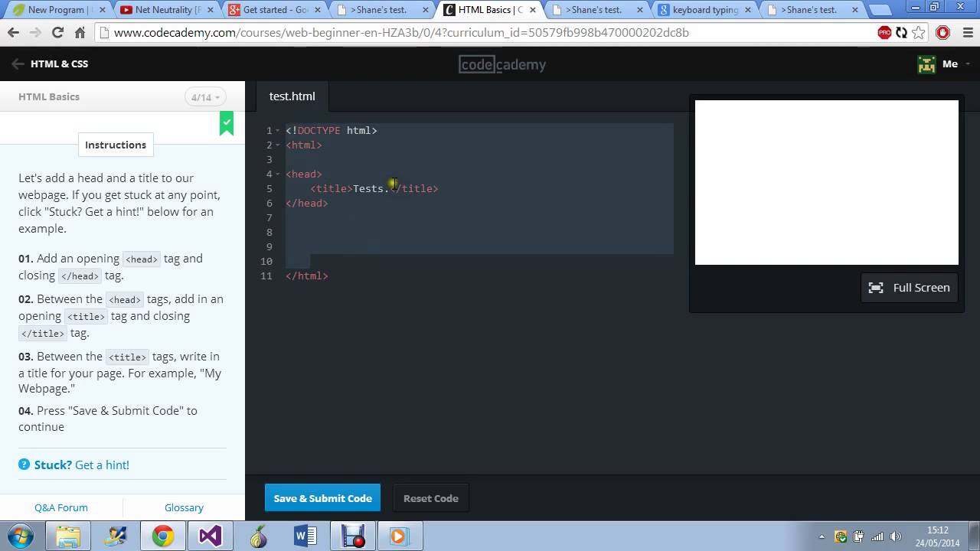This screenshot has width=980, height=551.
Task: Open Windows Explorer folder in taskbar
Action: point(68,536)
